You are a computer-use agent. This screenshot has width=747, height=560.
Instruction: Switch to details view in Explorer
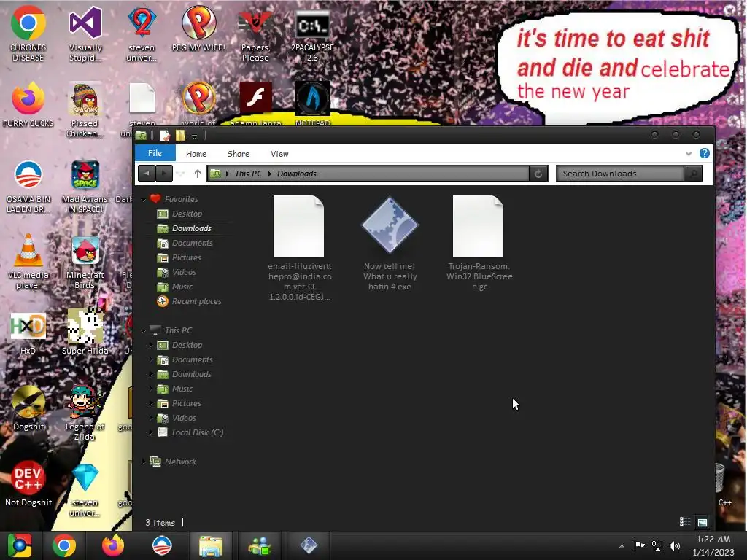click(x=685, y=522)
